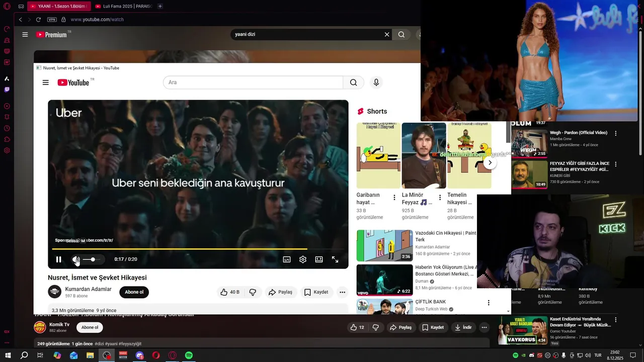Open Kumardan Adamlar channel name link
Image resolution: width=644 pixels, height=362 pixels.
[89, 289]
